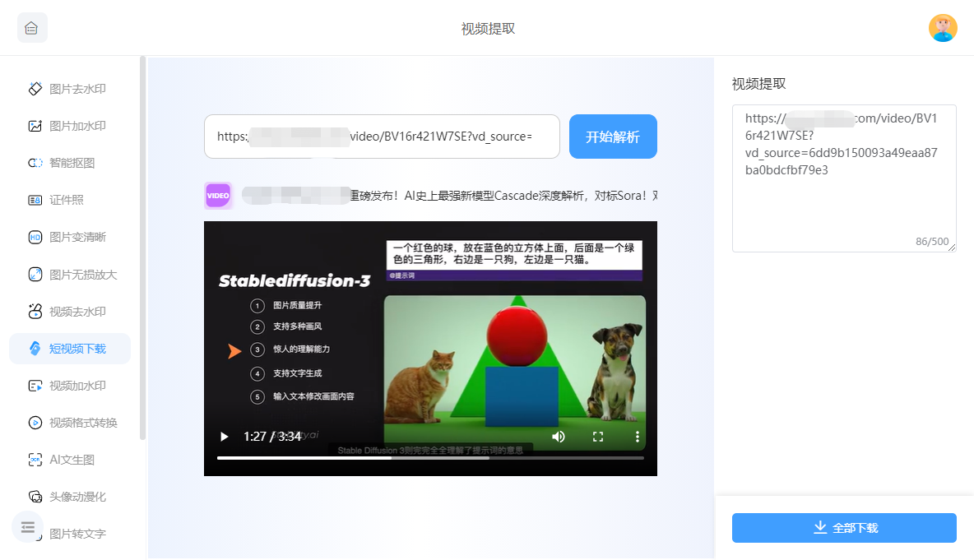Open 视频格式转换 menu item
The height and width of the screenshot is (560, 974).
pos(70,423)
